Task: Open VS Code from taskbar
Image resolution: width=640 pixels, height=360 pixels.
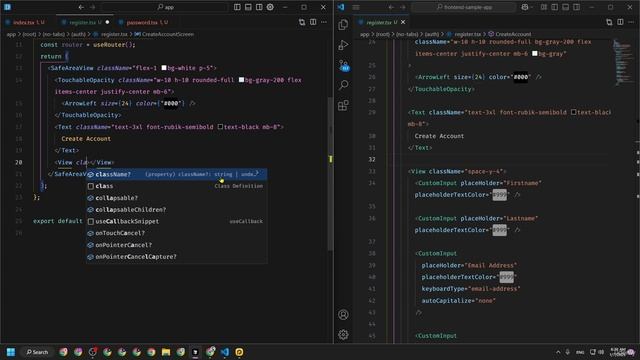Action: coord(225,352)
